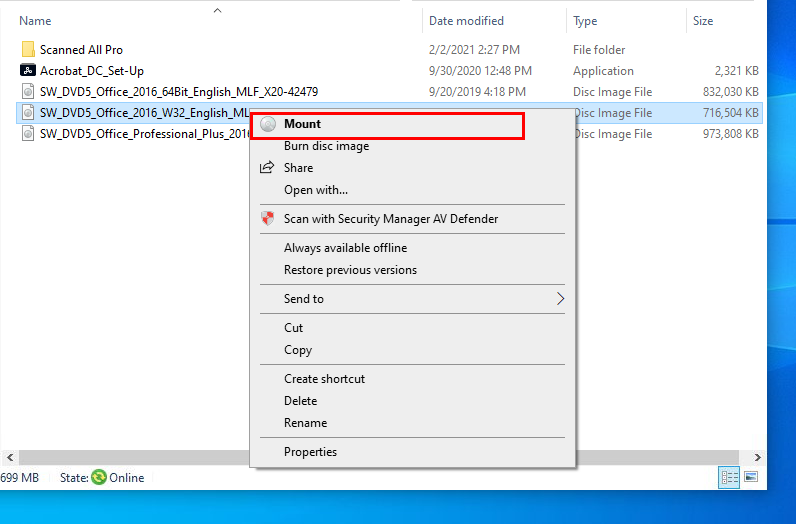Click the 2/2/2021 2:27 PM date cell

click(x=474, y=50)
